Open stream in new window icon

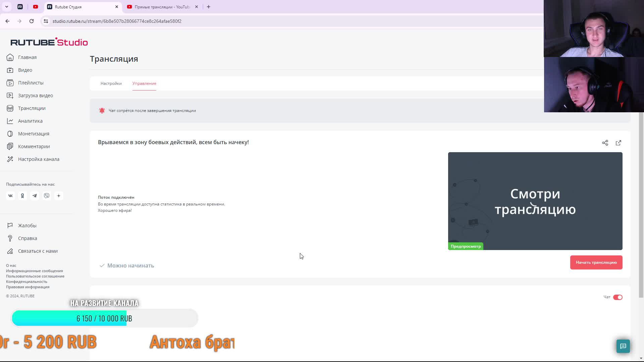618,143
